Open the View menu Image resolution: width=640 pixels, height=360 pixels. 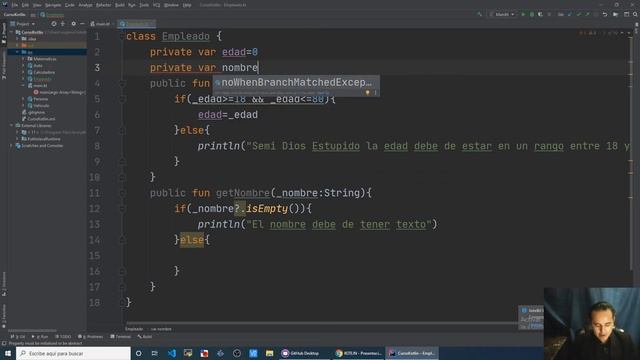(x=37, y=5)
